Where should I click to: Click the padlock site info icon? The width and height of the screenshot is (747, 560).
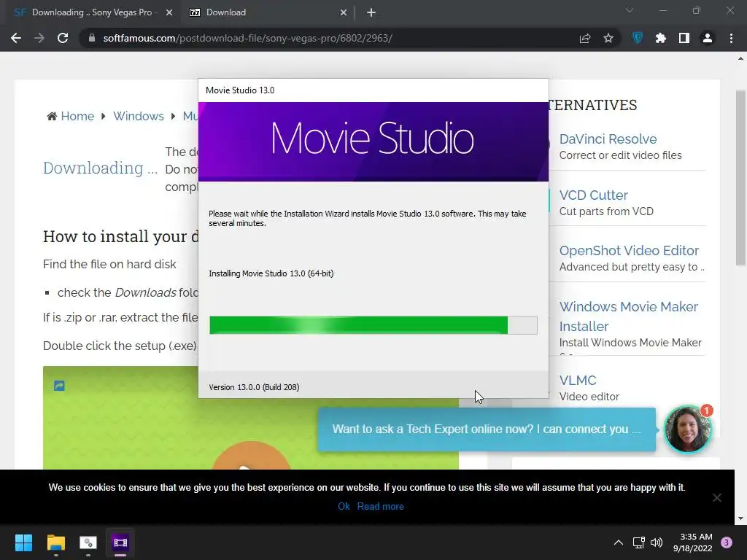92,38
